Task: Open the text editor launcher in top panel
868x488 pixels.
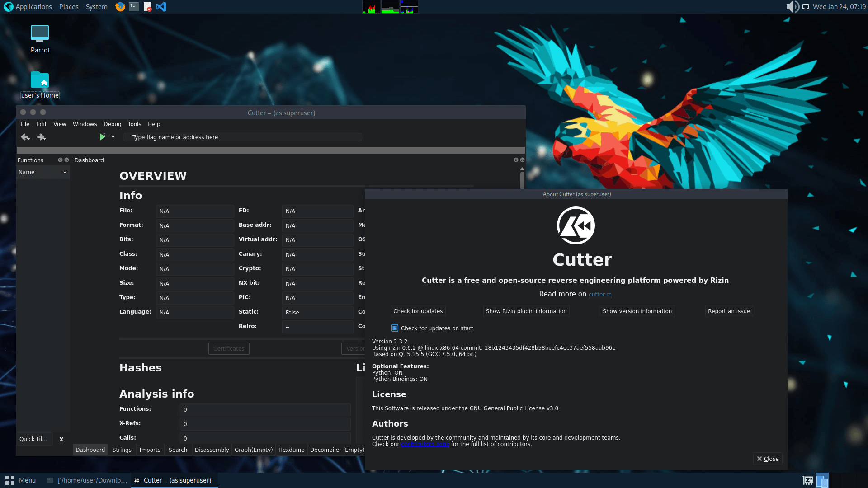Action: click(x=147, y=7)
